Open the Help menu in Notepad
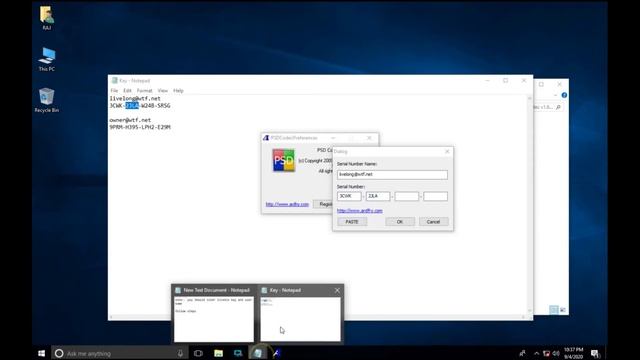This screenshot has width=640, height=360. (178, 91)
